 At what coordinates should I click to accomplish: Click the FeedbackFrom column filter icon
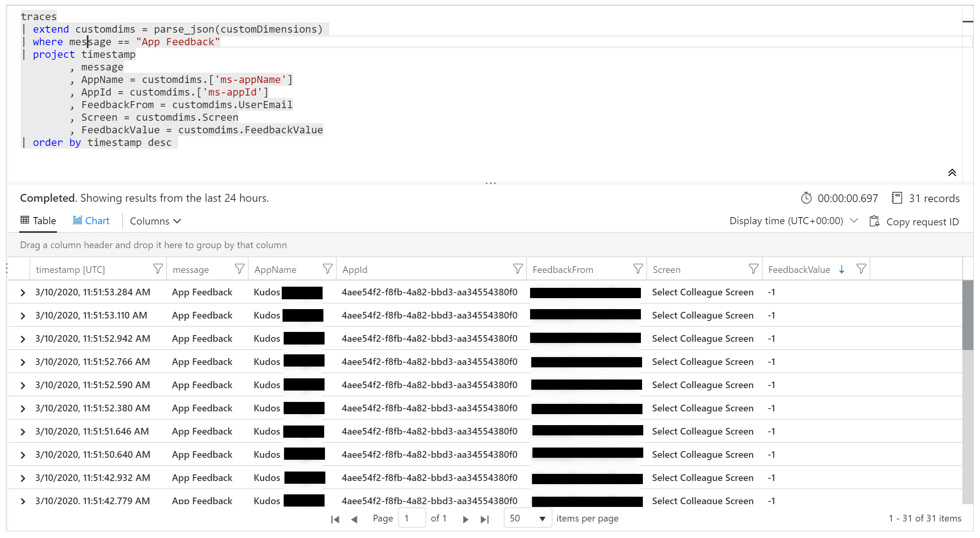[x=637, y=269]
